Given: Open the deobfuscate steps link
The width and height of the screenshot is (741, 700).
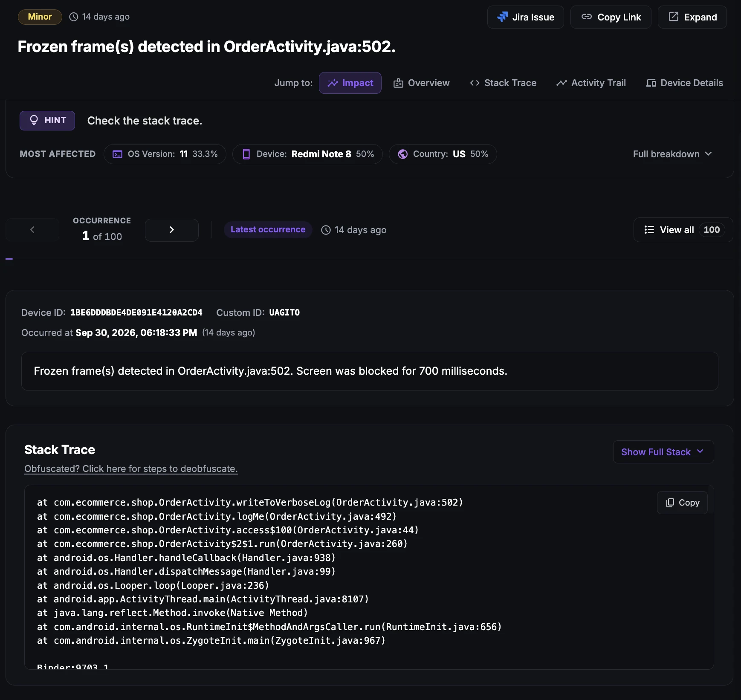Looking at the screenshot, I should (x=131, y=469).
